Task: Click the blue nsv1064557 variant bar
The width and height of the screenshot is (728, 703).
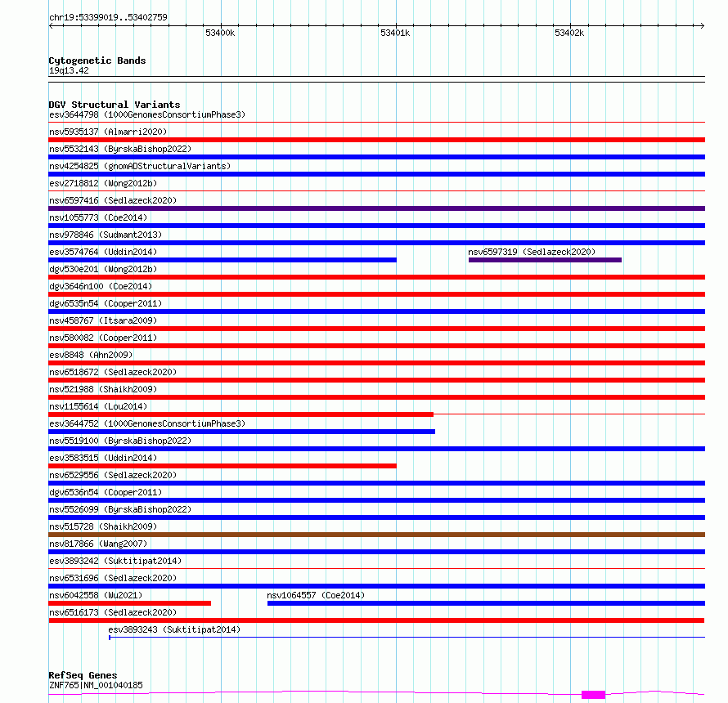Action: pyautogui.click(x=486, y=603)
